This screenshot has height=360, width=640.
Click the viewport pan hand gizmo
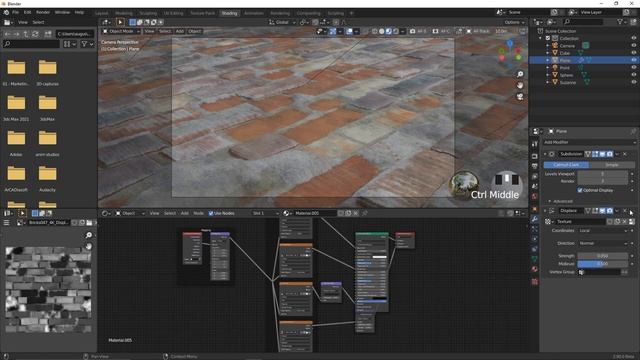coord(520,85)
